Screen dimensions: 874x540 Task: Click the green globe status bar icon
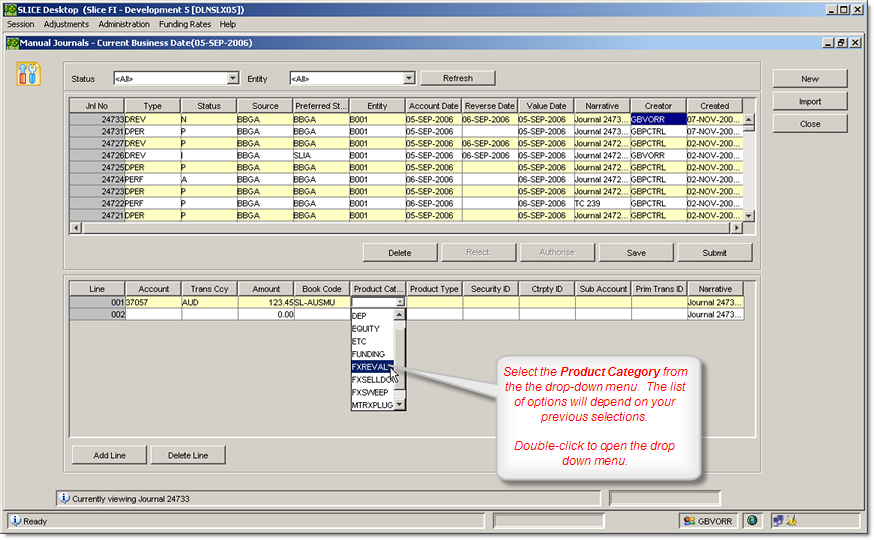click(752, 520)
